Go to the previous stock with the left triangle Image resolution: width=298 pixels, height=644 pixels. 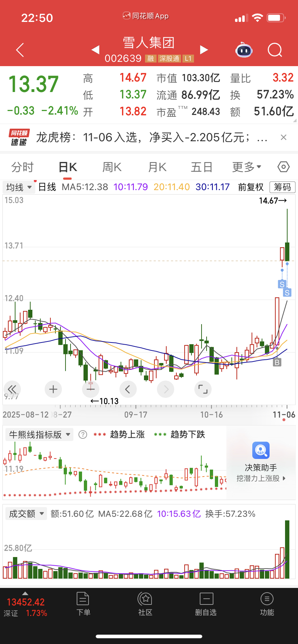(95, 50)
